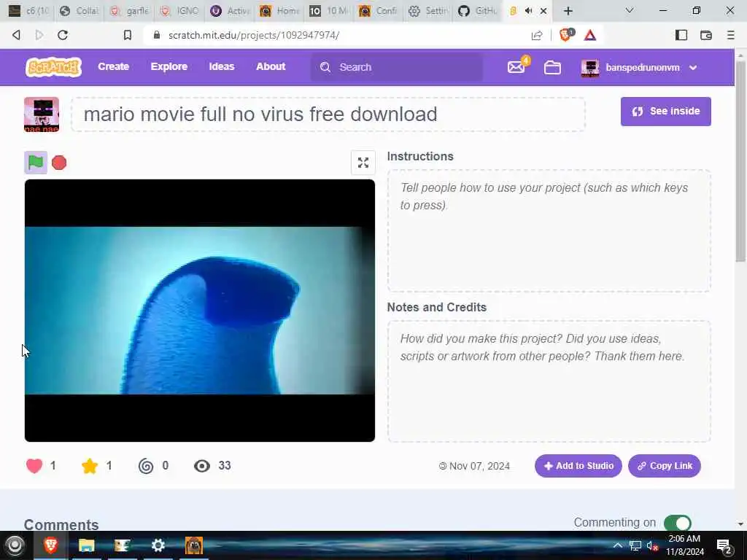Click the Create menu item
This screenshot has height=560, width=747.
[x=113, y=66]
